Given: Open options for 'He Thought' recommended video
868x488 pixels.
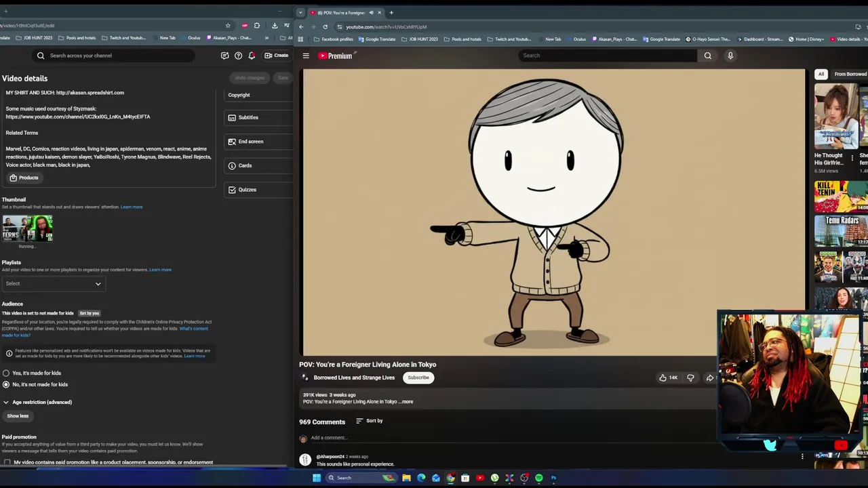Looking at the screenshot, I should click(852, 159).
